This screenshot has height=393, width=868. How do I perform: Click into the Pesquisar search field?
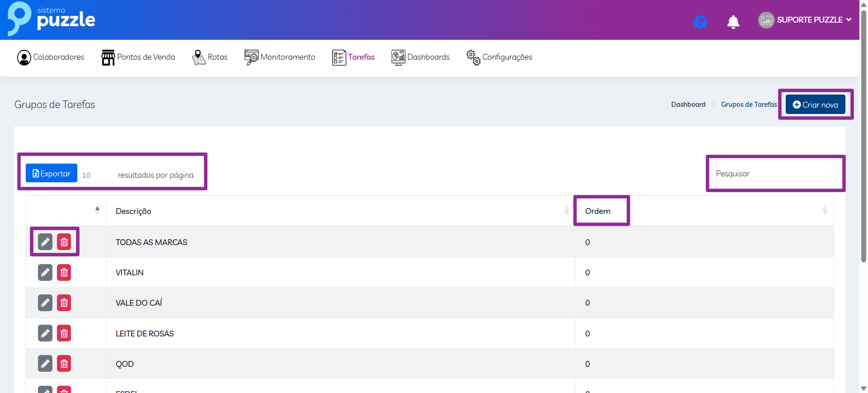point(793,174)
